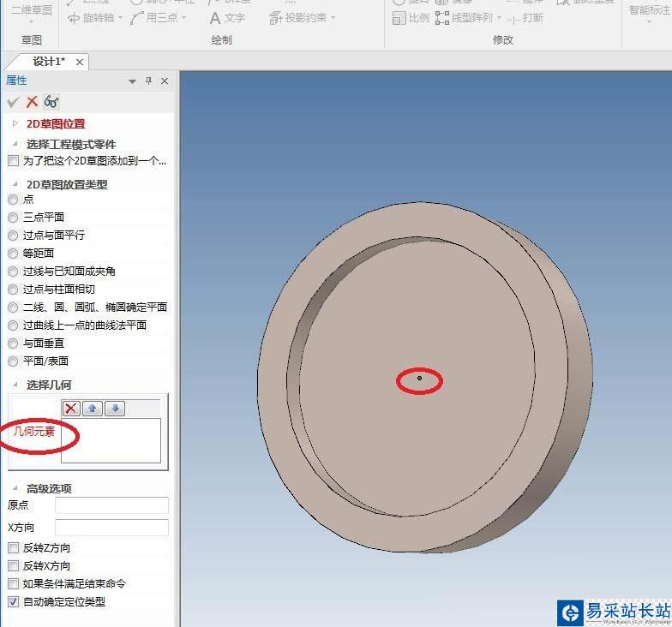672x627 pixels.
Task: Choose the 与面垂直 radio option
Action: click(x=13, y=343)
